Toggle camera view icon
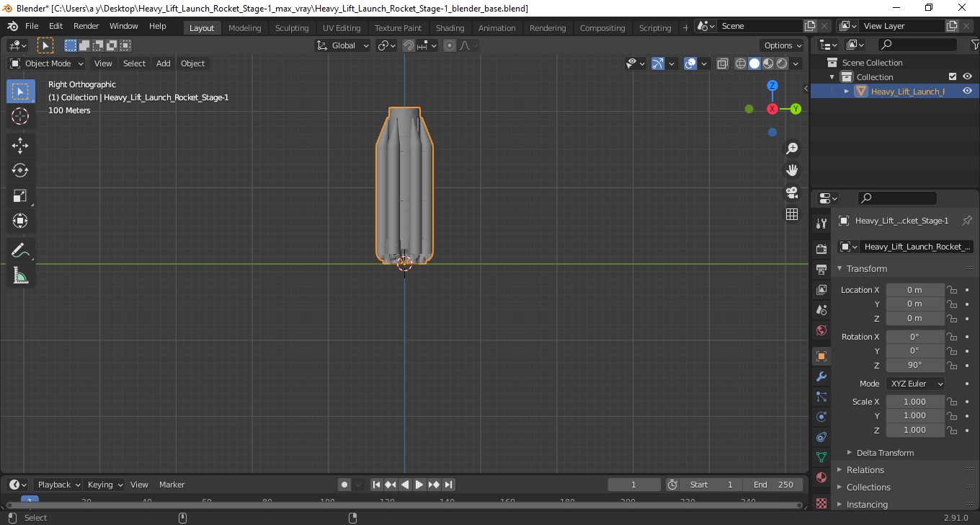 click(x=792, y=193)
